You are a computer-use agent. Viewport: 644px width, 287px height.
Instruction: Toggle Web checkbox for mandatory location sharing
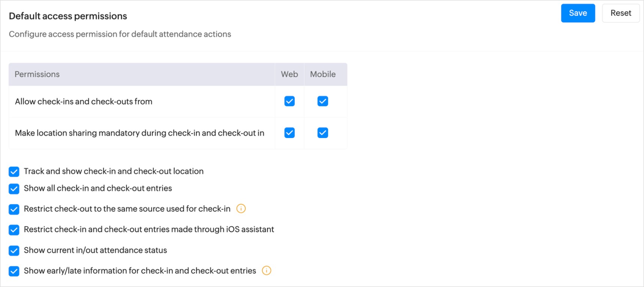point(289,133)
